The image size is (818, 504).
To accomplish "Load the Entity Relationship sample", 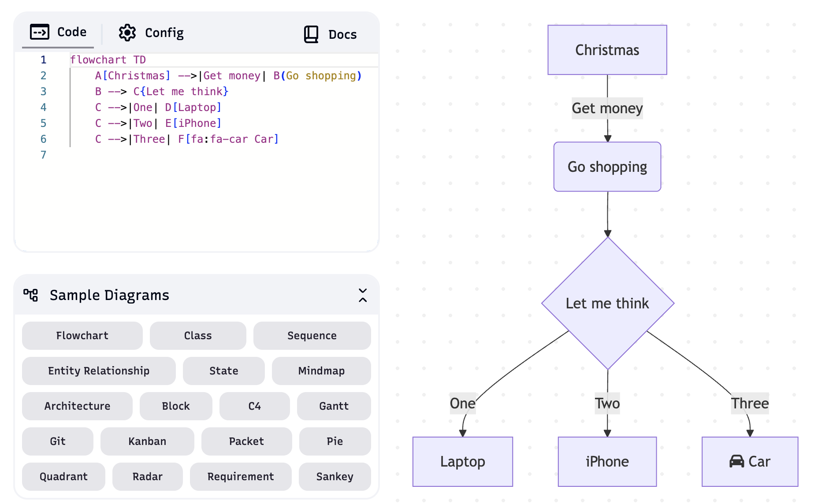I will [x=99, y=371].
